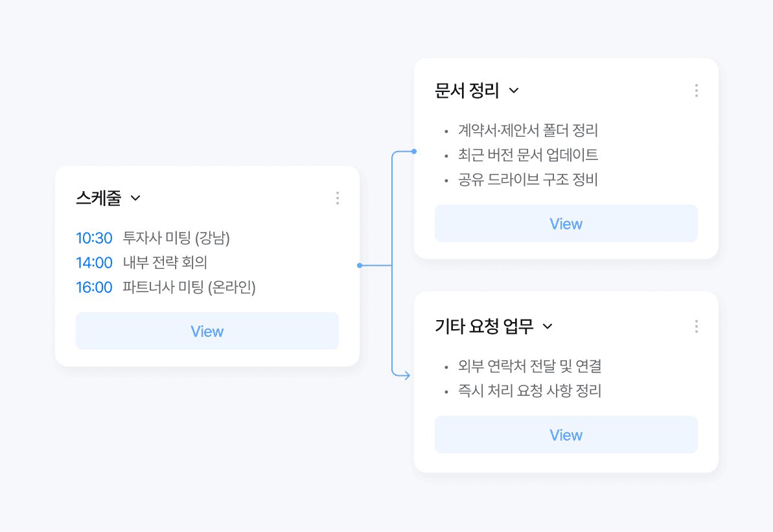Open the kebab menu on 기타 요청 업무 card
Image resolution: width=773 pixels, height=532 pixels.
click(x=697, y=327)
